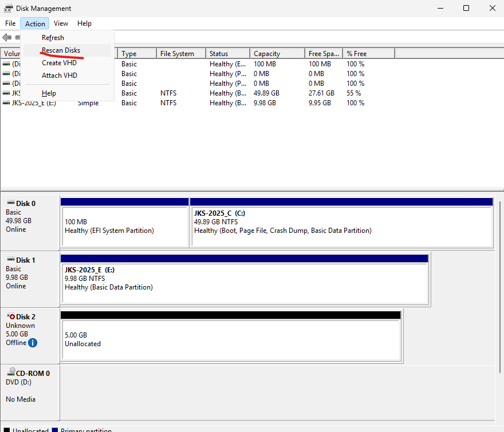Click the 55 % free cell
Image resolution: width=504 pixels, height=432 pixels.
pos(353,93)
